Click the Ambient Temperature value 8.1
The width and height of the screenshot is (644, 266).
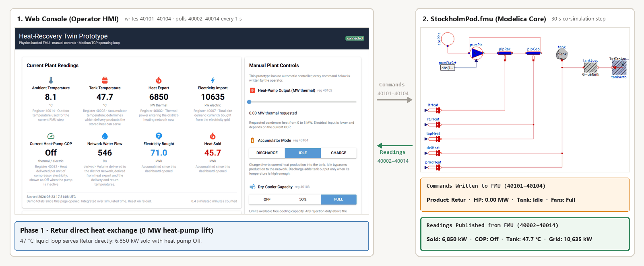(51, 97)
